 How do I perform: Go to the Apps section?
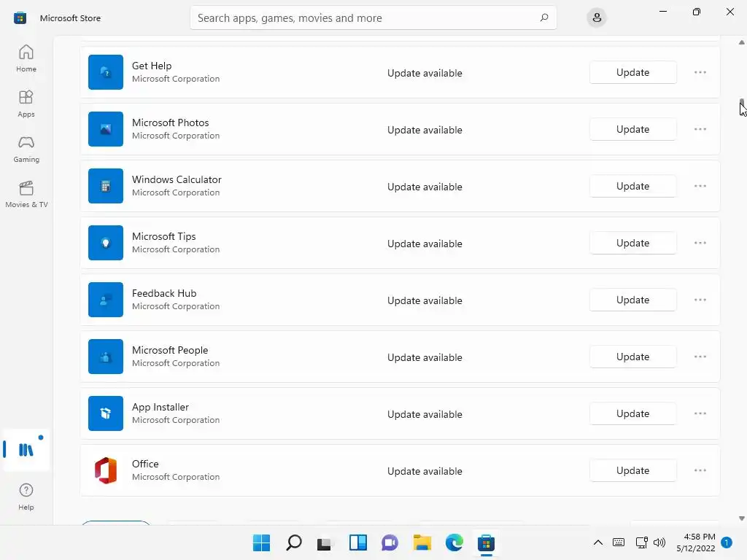(26, 104)
